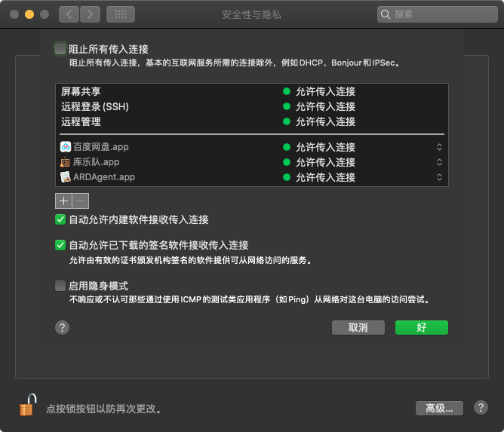The image size is (504, 432).
Task: Go back with the left arrow button
Action: (x=69, y=14)
